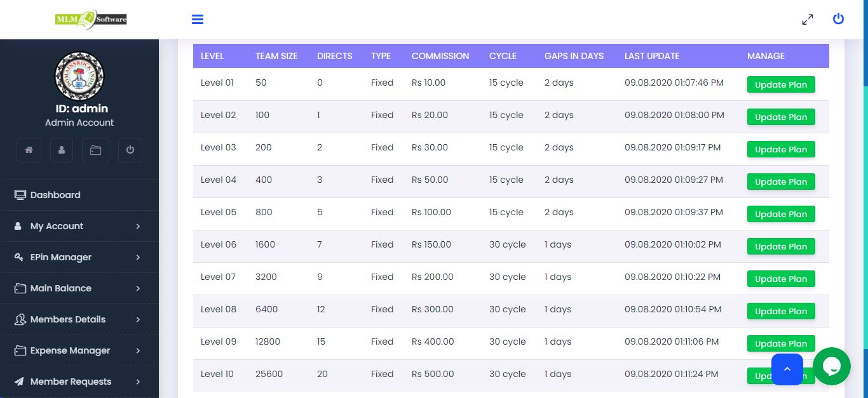Toggle the hamburger sidebar menu icon

click(198, 19)
